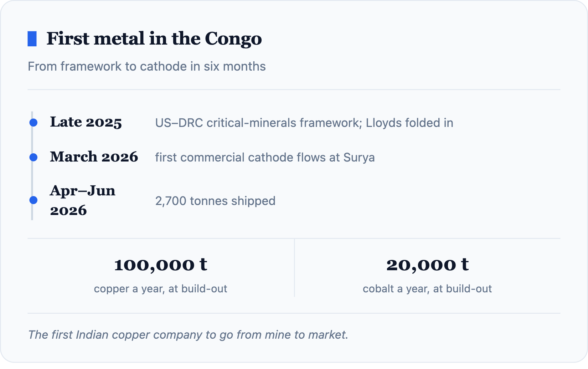Image resolution: width=588 pixels, height=369 pixels.
Task: Click the italic footer note about Indian copper
Action: (x=188, y=334)
